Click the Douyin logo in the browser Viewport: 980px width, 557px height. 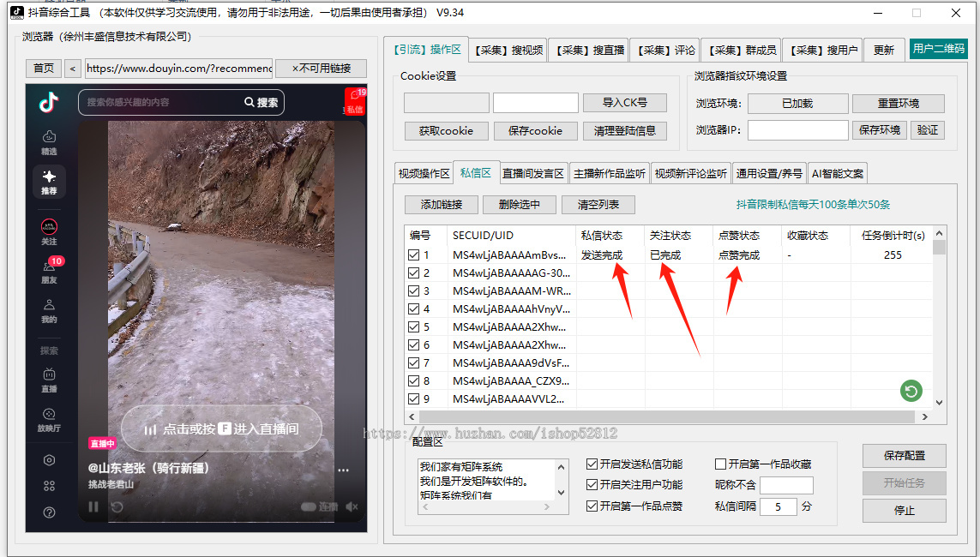pyautogui.click(x=49, y=102)
